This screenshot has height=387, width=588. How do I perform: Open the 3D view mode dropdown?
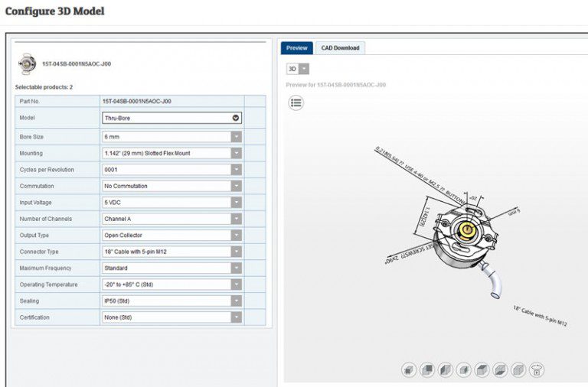click(298, 69)
